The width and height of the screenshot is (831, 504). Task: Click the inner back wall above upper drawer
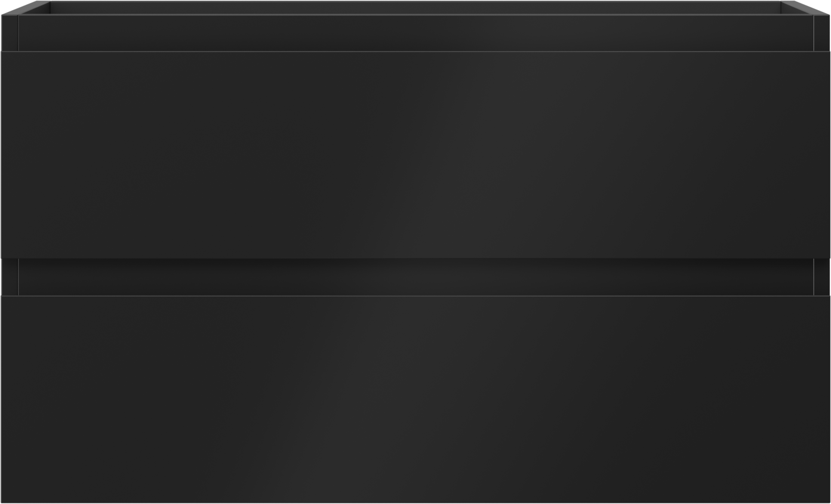pyautogui.click(x=415, y=33)
